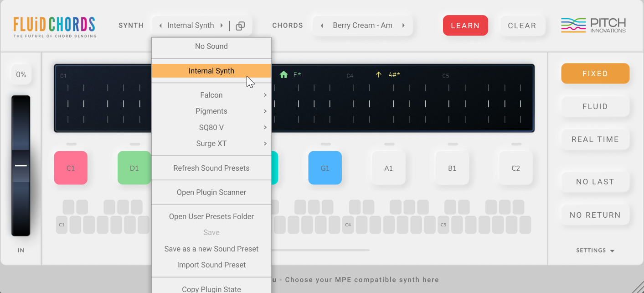The width and height of the screenshot is (644, 293).
Task: Click the C1 key on mini keyboard
Action: 62,225
